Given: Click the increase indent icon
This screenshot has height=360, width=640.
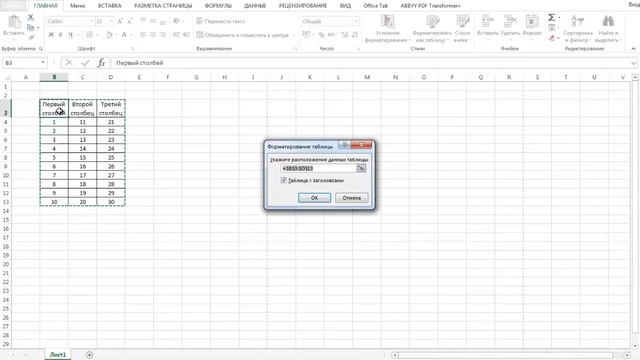Looking at the screenshot, I should click(x=186, y=35).
